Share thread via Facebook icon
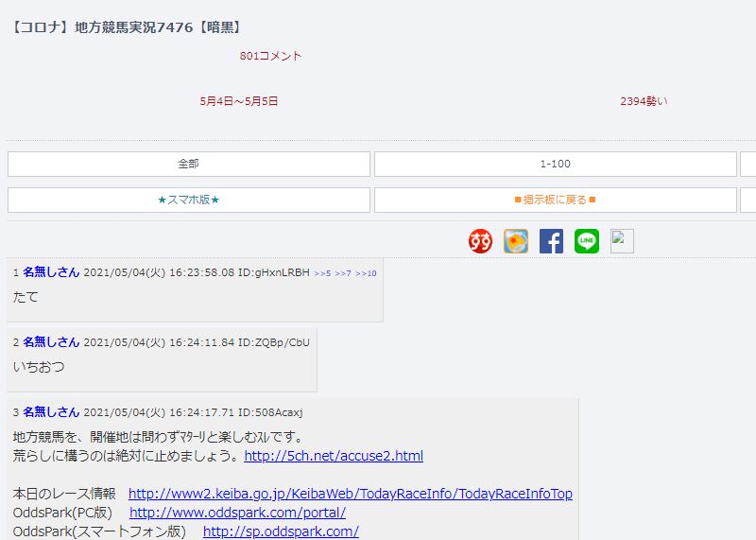The height and width of the screenshot is (540, 756). click(x=551, y=241)
